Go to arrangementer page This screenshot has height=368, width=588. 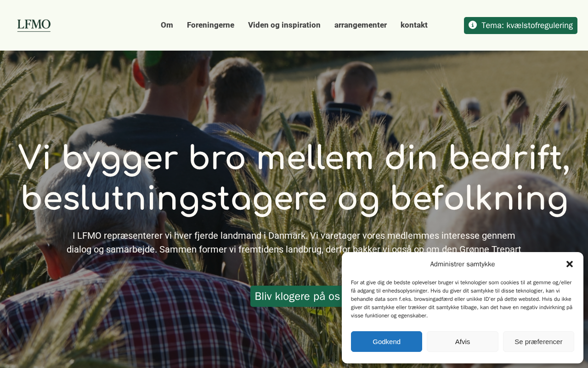pos(361,25)
